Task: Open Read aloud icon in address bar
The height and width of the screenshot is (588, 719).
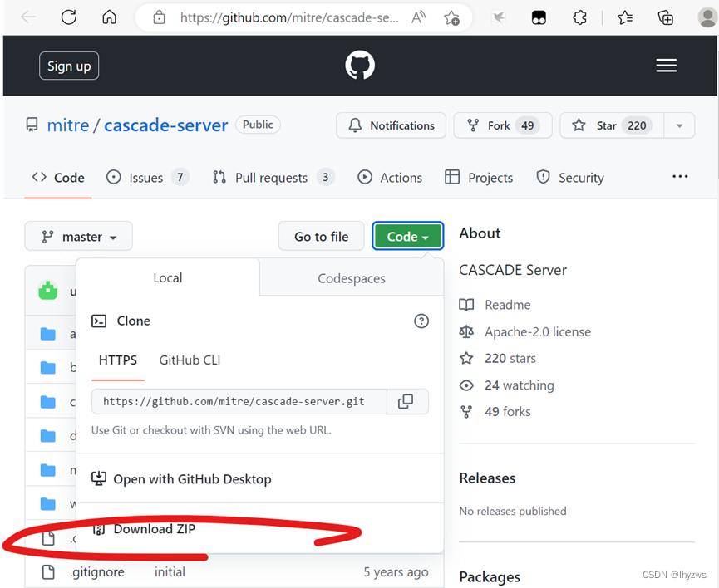Action: coord(418,18)
